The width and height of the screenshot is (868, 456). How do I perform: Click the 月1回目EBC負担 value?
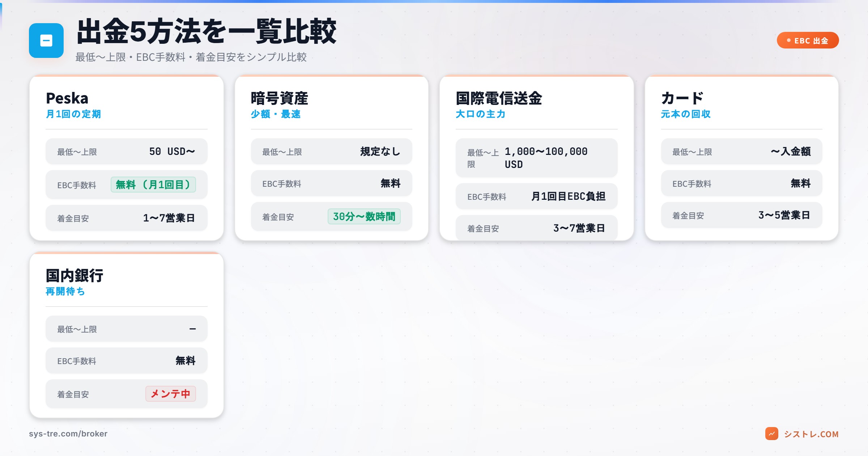click(x=568, y=196)
